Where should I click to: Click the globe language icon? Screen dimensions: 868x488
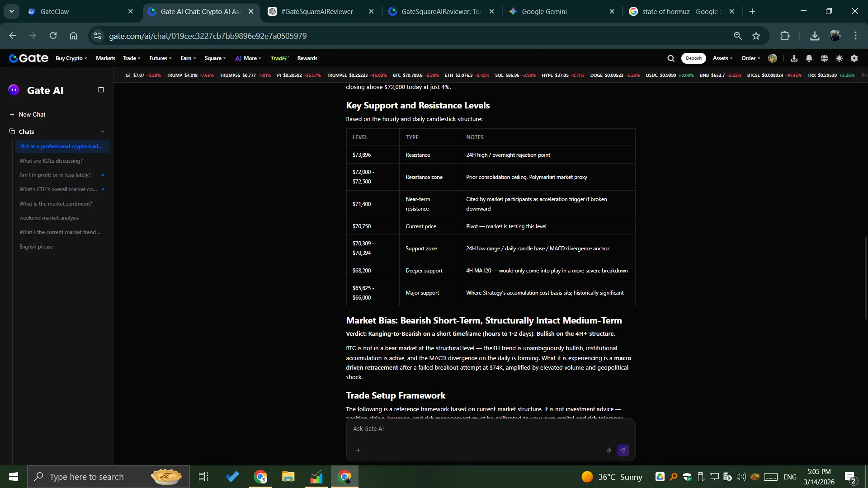824,58
